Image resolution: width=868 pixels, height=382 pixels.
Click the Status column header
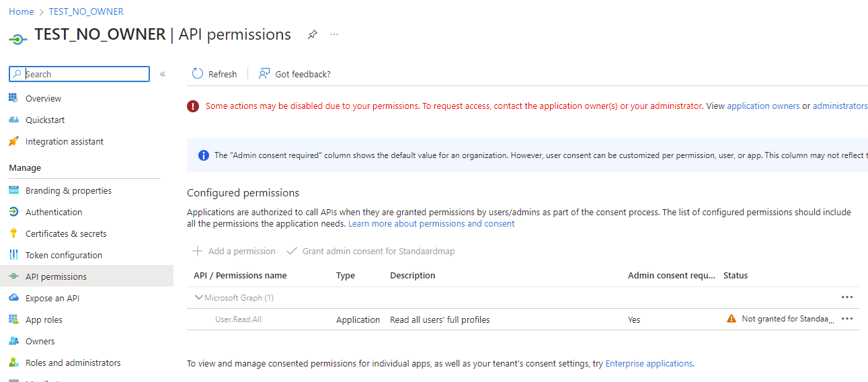click(736, 275)
